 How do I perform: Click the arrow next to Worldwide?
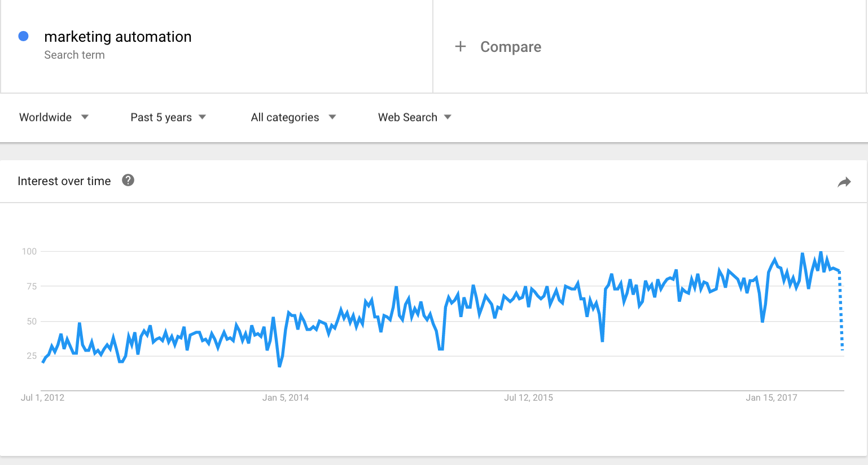click(x=85, y=117)
